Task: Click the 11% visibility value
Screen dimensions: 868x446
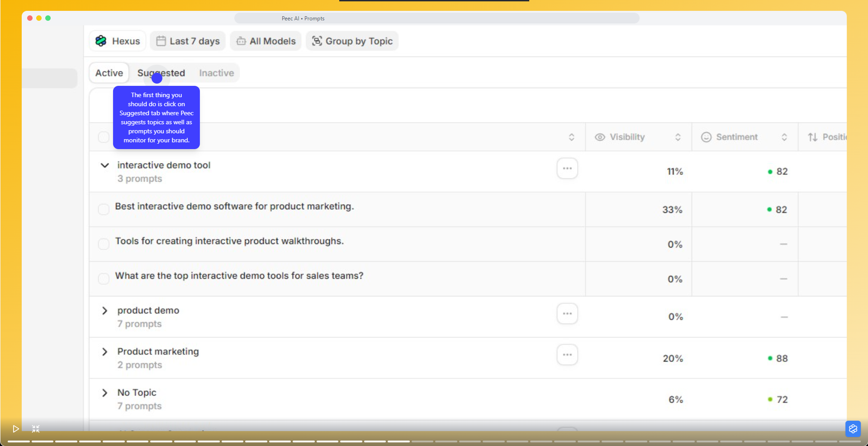Action: pos(675,172)
